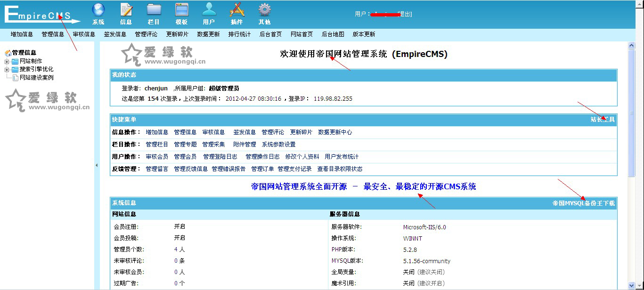Click the vertical scrollbar thumb

coord(632,112)
